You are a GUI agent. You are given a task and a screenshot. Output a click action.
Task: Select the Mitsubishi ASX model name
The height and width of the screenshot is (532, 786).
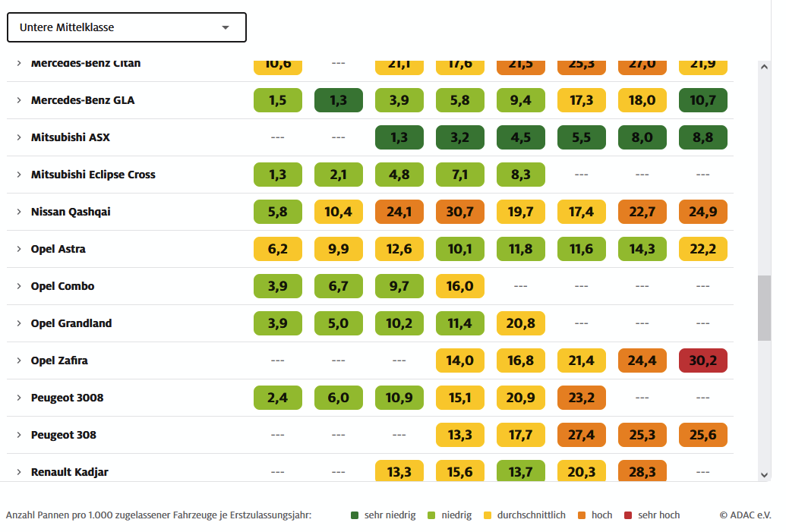click(x=70, y=137)
